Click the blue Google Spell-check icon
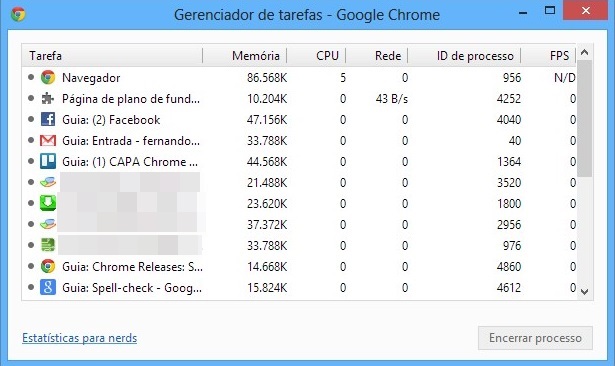This screenshot has width=615, height=366. (48, 288)
